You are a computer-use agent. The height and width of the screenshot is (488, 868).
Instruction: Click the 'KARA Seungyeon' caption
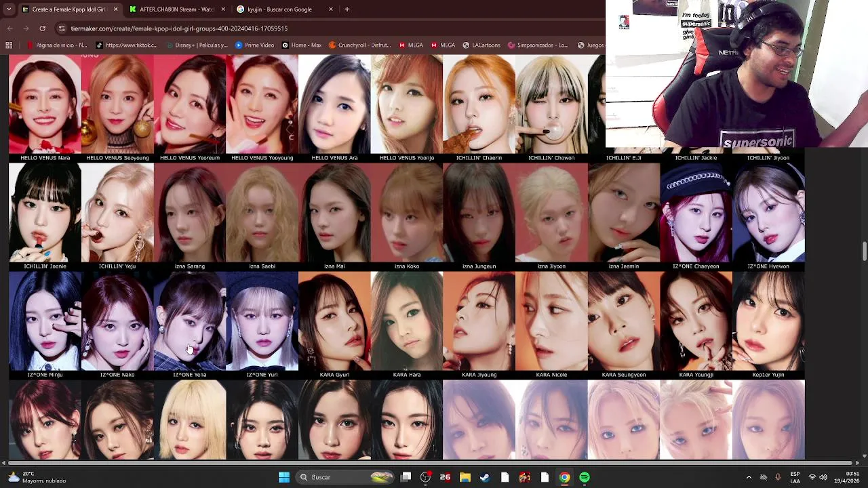624,375
